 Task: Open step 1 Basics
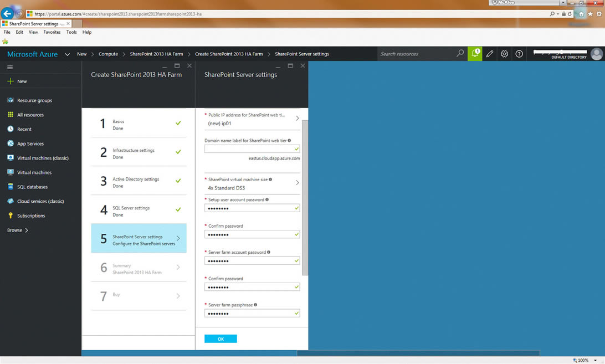pos(139,123)
